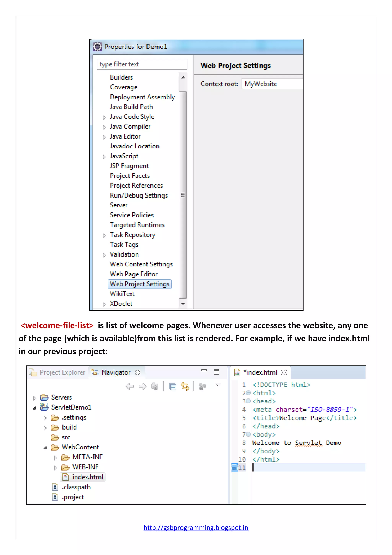Expand the Java Code Style node

104,117
